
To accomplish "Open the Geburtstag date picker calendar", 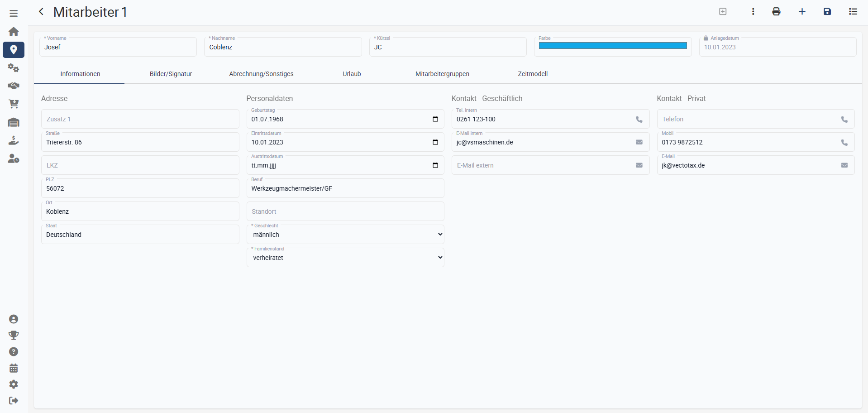I will click(435, 119).
